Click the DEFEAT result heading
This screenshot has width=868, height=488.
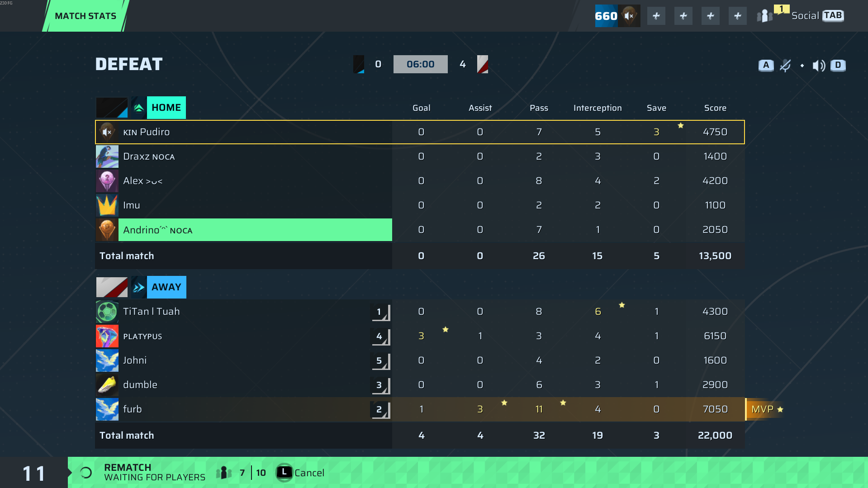(x=129, y=64)
